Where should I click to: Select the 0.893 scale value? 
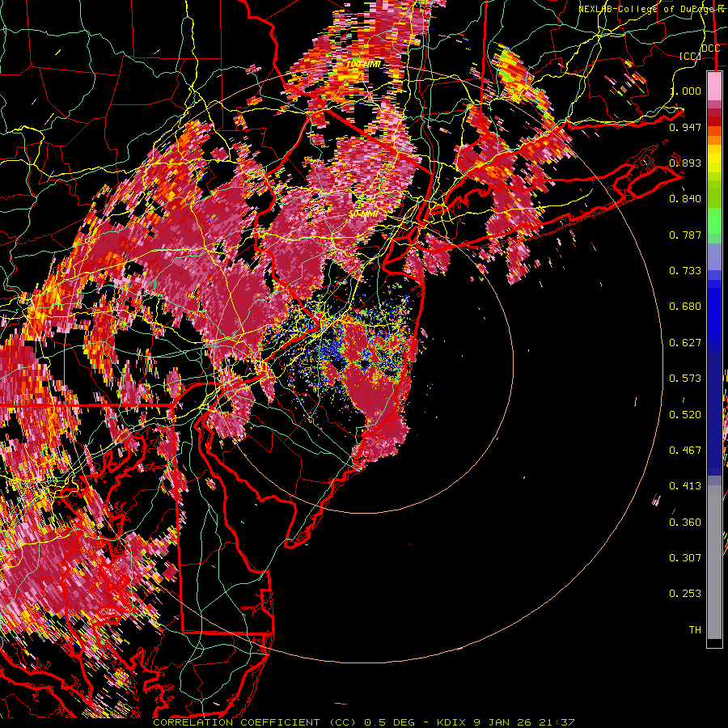(685, 163)
